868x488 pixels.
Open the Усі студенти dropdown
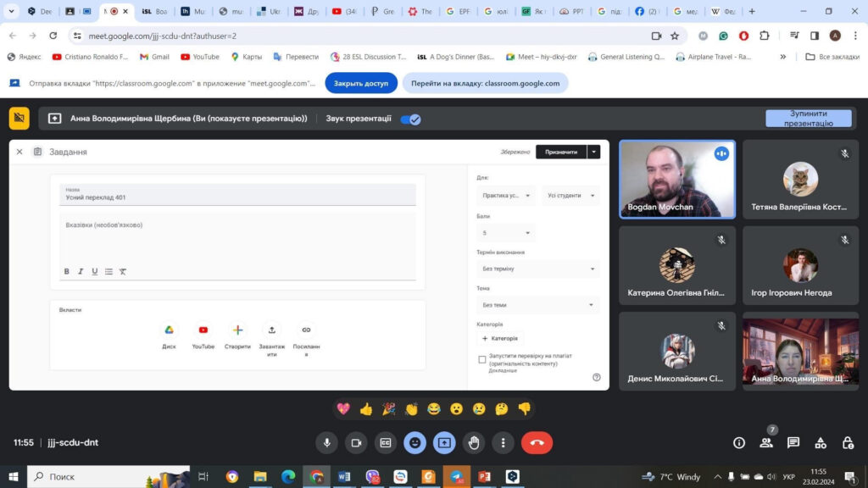click(x=570, y=196)
